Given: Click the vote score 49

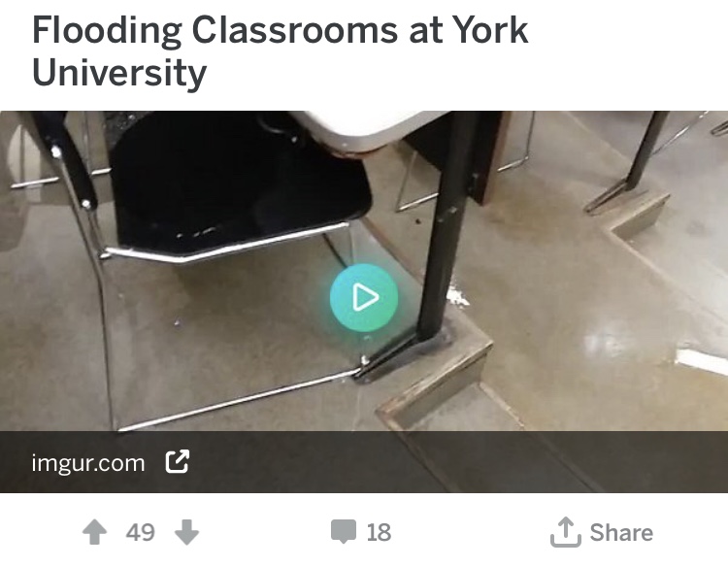Looking at the screenshot, I should [140, 533].
